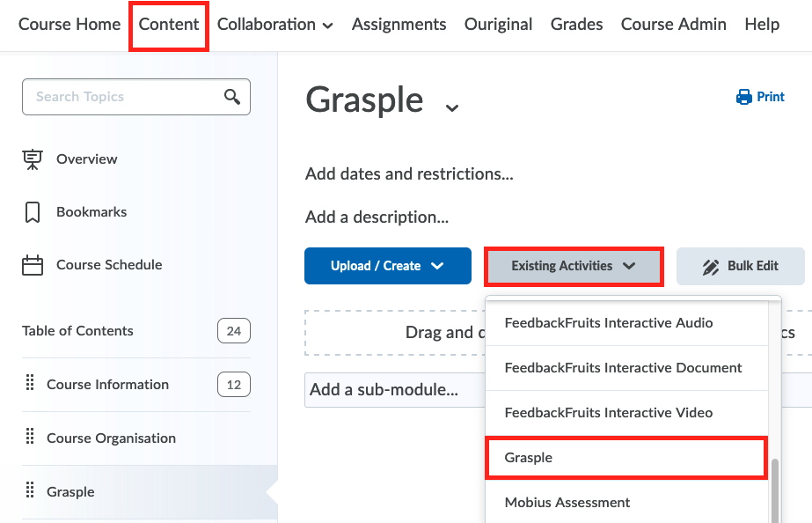The height and width of the screenshot is (523, 812).
Task: Choose FeedbackFruits Interactive Video
Action: pos(608,413)
